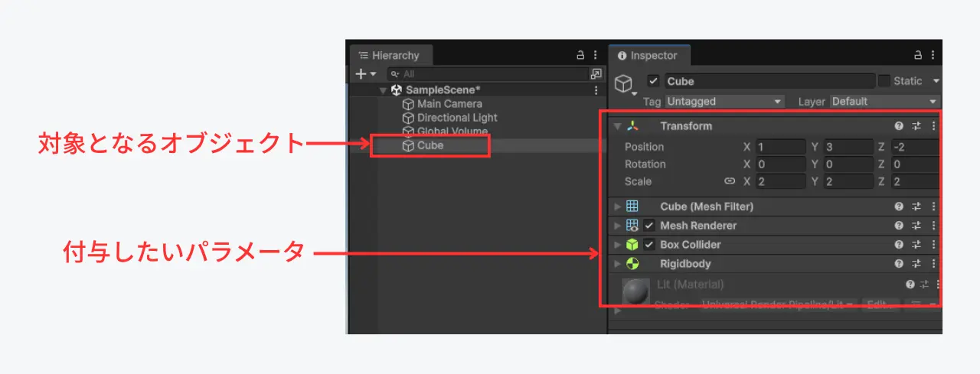This screenshot has width=980, height=374.
Task: Click the Cube GameObject icon in Inspector
Action: [x=624, y=84]
